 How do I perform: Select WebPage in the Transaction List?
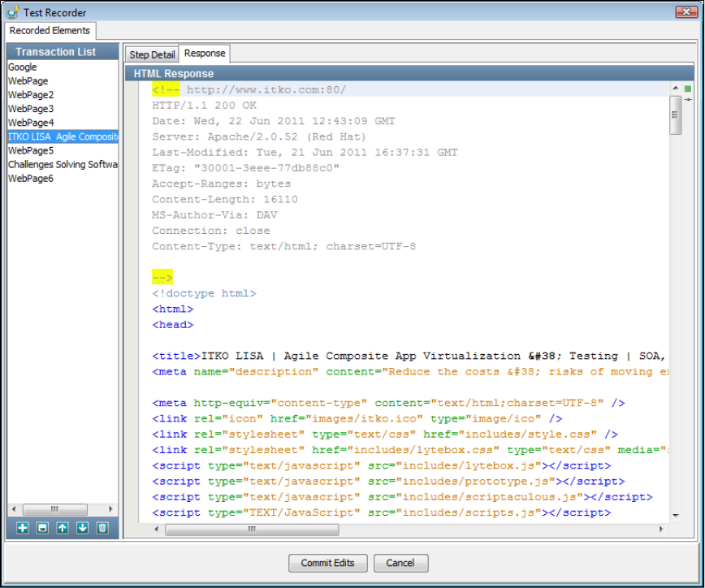63,81
